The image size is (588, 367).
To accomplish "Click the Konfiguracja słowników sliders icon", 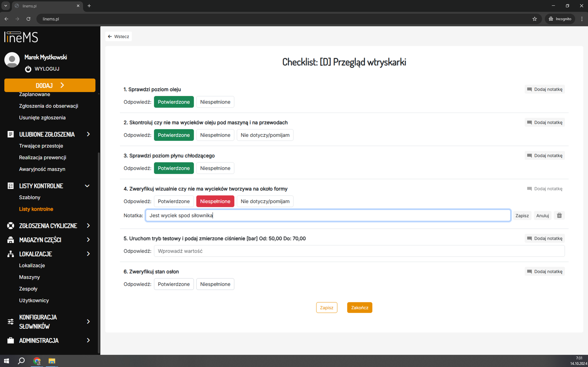I will 10,321.
